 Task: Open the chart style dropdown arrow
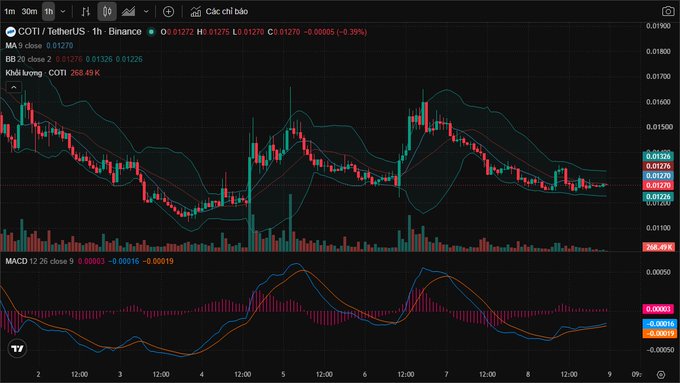tap(146, 12)
